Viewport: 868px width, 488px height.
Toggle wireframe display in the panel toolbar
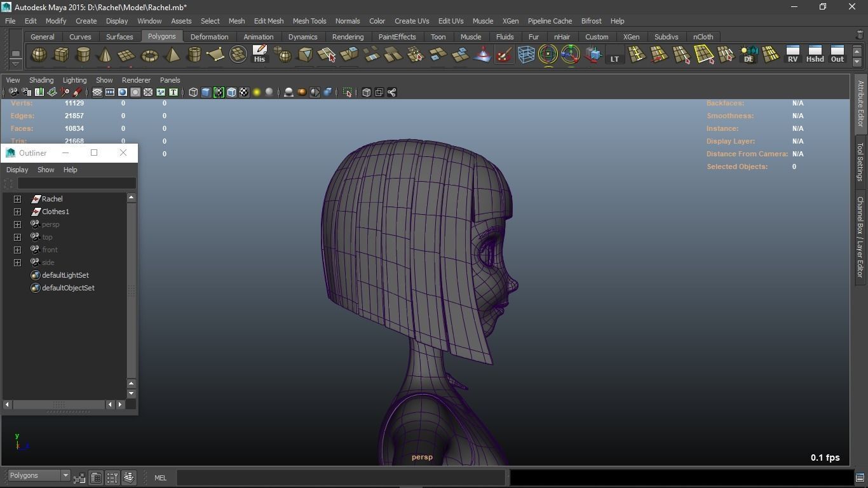[x=193, y=93]
